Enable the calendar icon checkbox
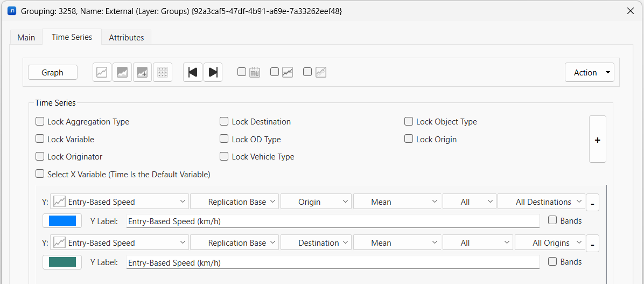 (x=242, y=72)
